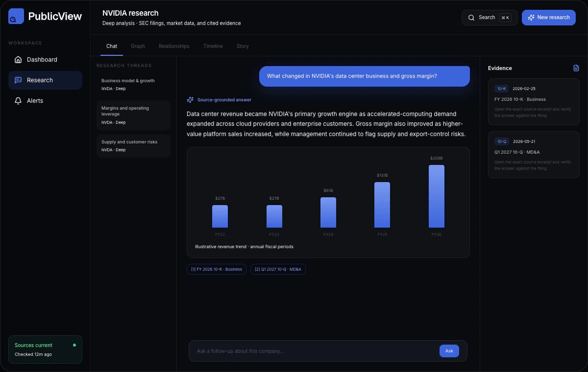This screenshot has width=588, height=372.
Task: Click the RESEARCH THREADS heading
Action: 124,66
